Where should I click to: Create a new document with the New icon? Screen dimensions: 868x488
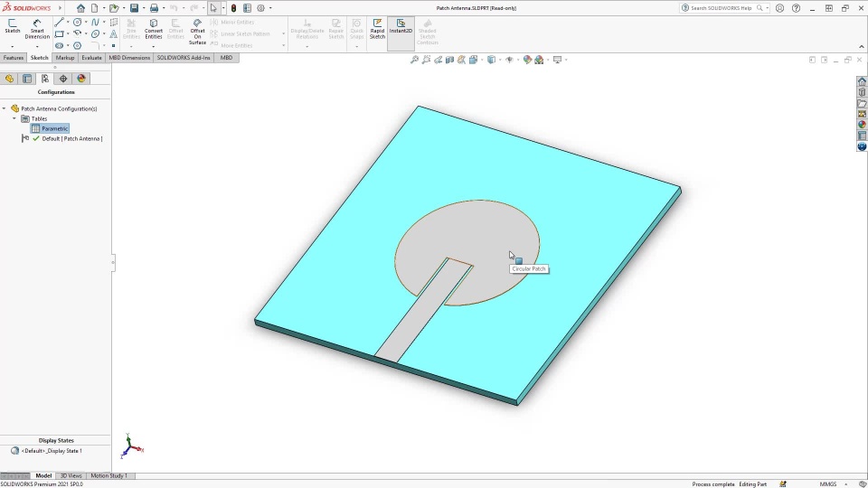pos(95,8)
